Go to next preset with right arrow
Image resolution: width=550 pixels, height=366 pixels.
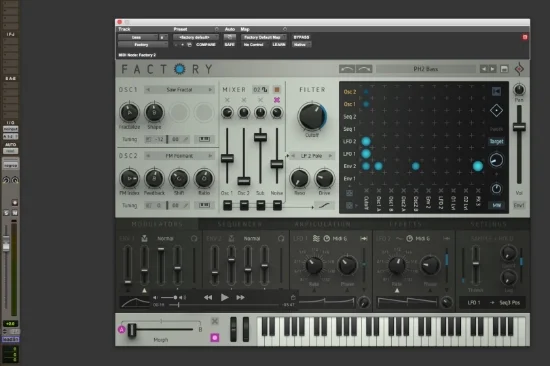pyautogui.click(x=492, y=69)
